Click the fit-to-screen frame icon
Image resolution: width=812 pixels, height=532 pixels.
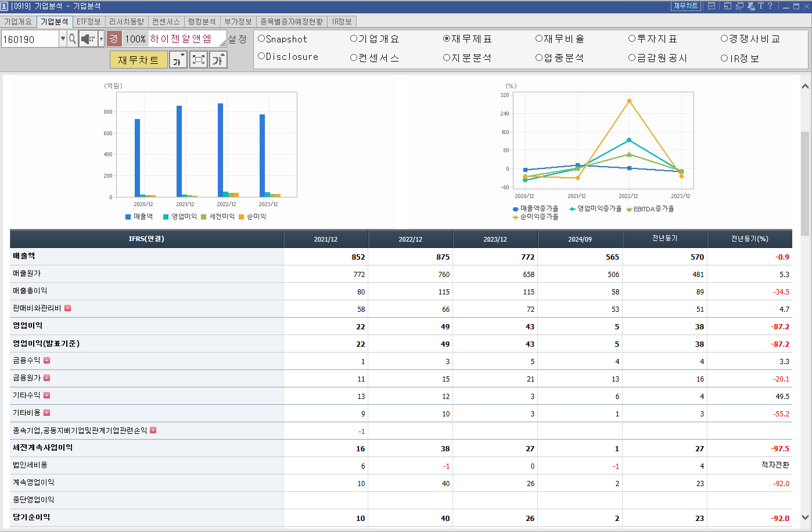(x=199, y=60)
